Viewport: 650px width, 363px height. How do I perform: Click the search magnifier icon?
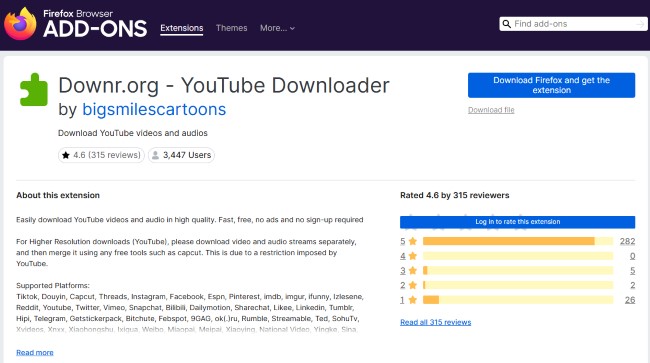tap(507, 24)
